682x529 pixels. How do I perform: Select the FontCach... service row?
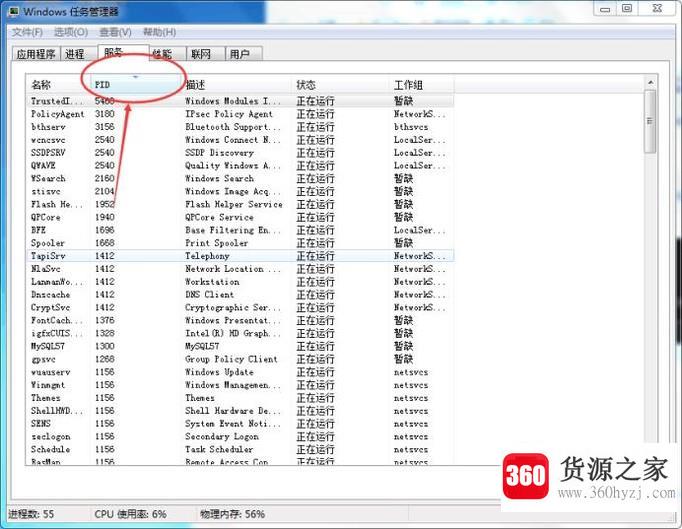[240, 321]
